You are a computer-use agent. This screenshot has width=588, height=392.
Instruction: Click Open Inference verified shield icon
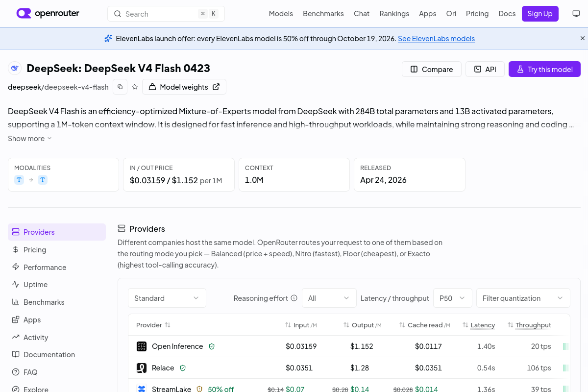212,346
